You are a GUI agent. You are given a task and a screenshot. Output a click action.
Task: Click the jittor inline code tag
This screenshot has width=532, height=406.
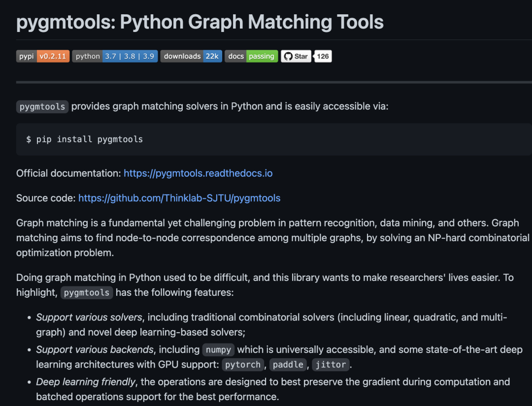[x=331, y=365]
